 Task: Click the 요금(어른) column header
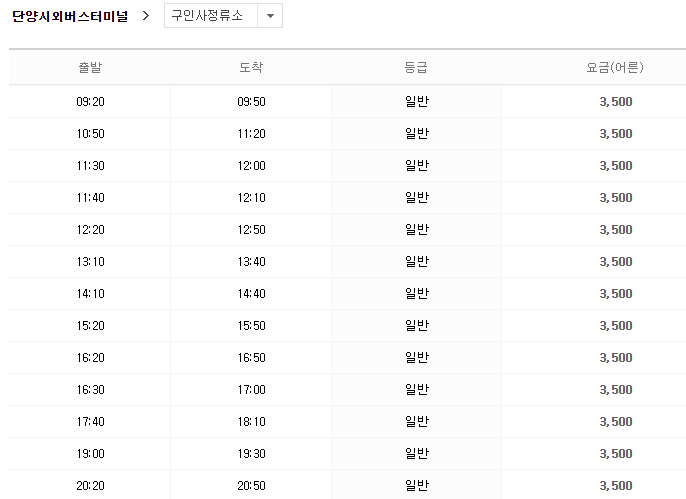615,68
